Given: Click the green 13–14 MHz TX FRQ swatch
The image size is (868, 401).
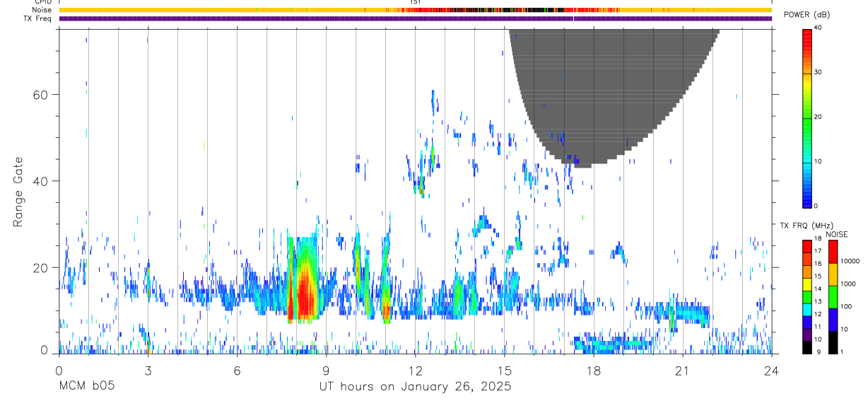Looking at the screenshot, I should point(807,296).
